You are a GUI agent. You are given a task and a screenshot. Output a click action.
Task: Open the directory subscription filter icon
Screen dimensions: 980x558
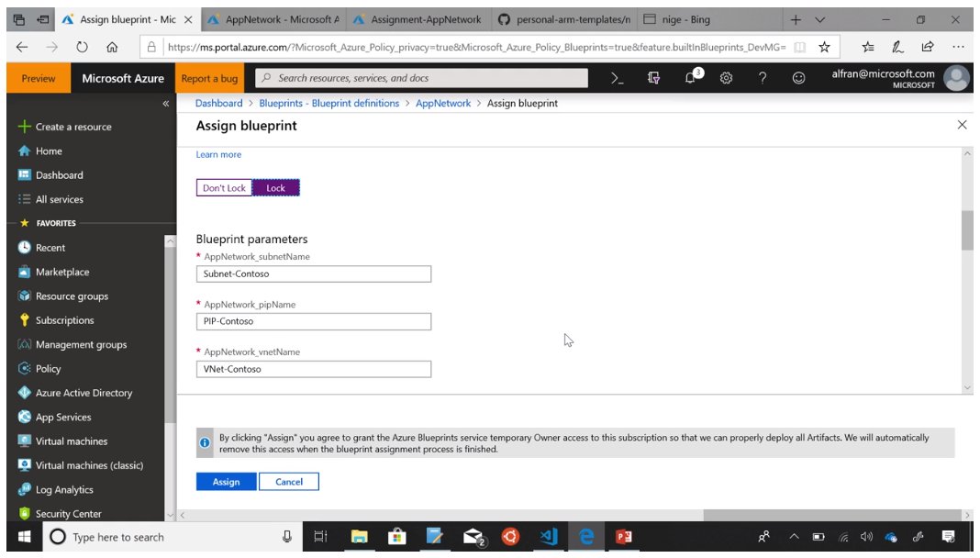click(655, 78)
